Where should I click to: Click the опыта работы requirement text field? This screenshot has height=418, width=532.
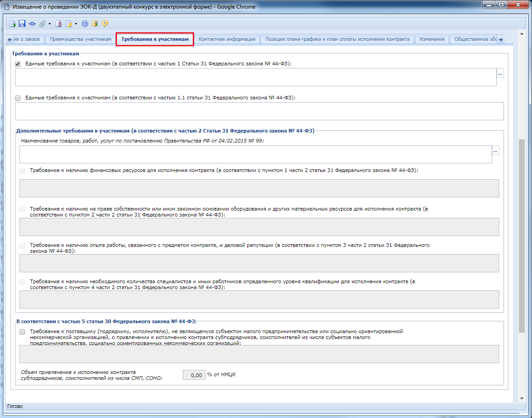[259, 263]
